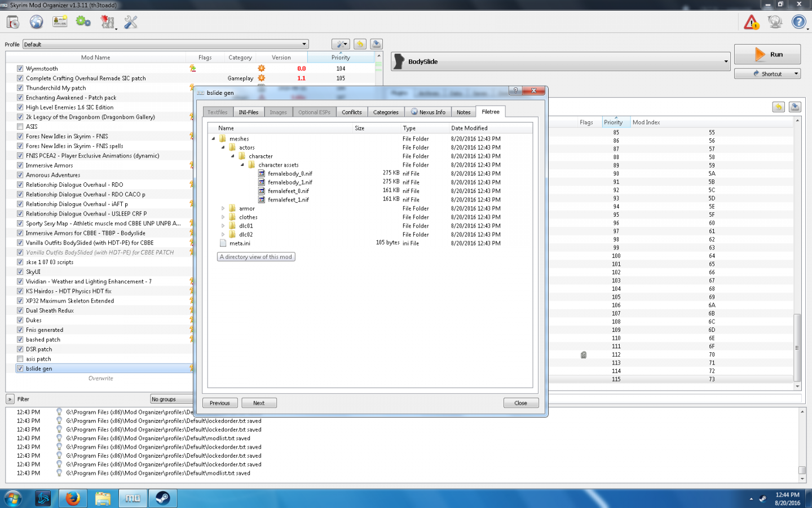Open settings wrench and screwdriver icon
This screenshot has width=812, height=508.
(131, 22)
